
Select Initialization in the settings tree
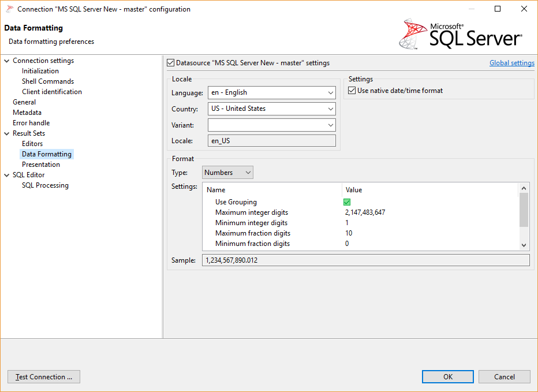[x=40, y=70]
